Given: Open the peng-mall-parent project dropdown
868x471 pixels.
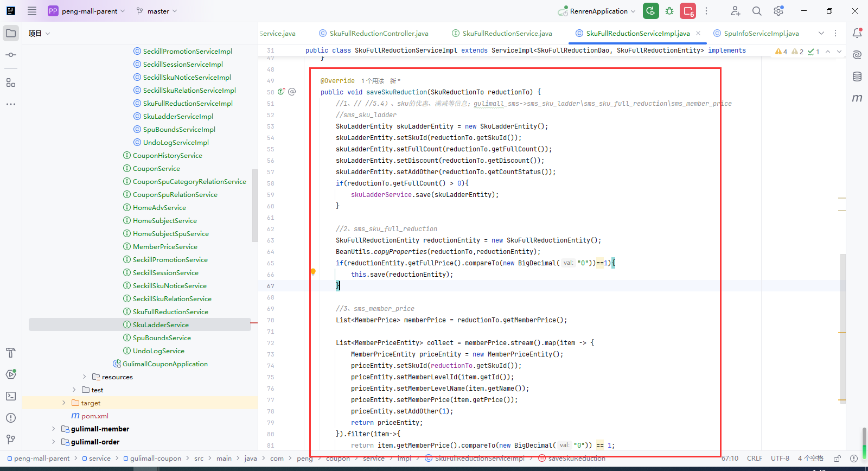Looking at the screenshot, I should [87, 11].
